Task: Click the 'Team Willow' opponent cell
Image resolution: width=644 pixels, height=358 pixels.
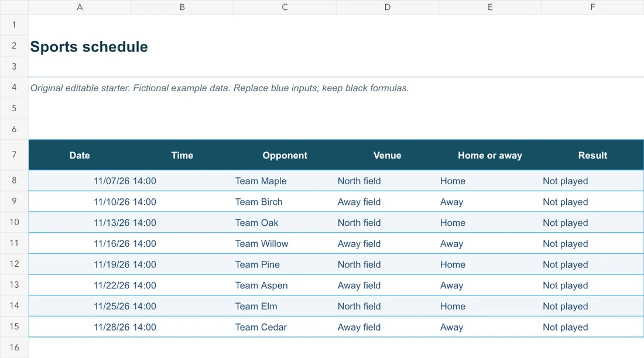Action: [285, 244]
